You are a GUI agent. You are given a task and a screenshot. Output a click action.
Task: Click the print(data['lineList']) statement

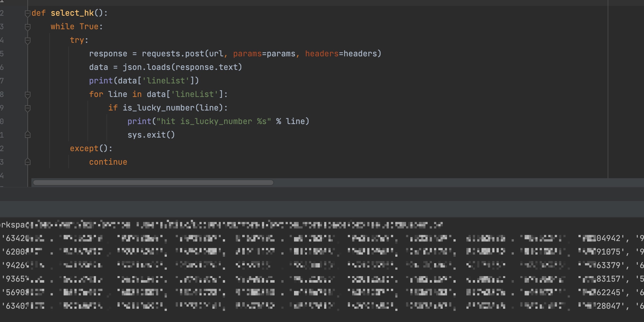(x=144, y=81)
